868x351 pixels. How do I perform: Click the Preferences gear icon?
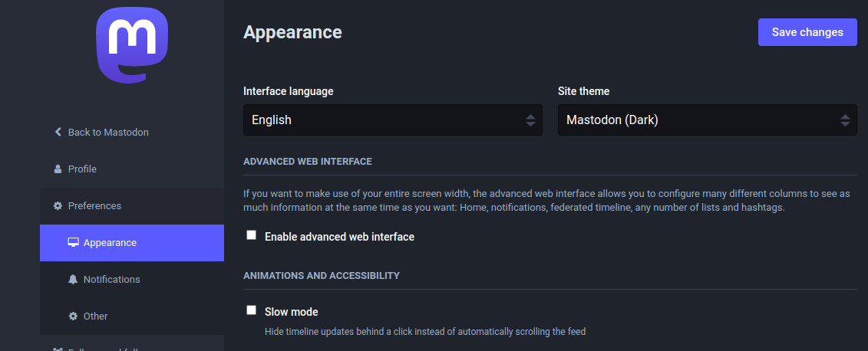click(58, 205)
